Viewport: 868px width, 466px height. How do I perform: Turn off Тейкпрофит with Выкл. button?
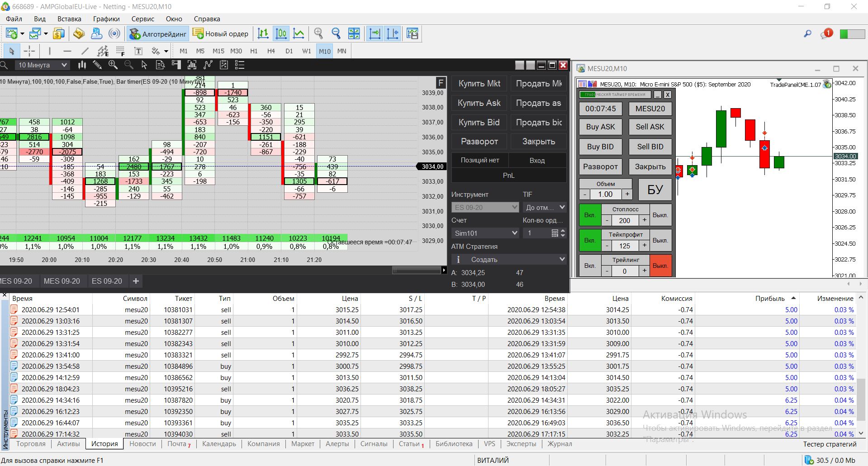(x=660, y=240)
